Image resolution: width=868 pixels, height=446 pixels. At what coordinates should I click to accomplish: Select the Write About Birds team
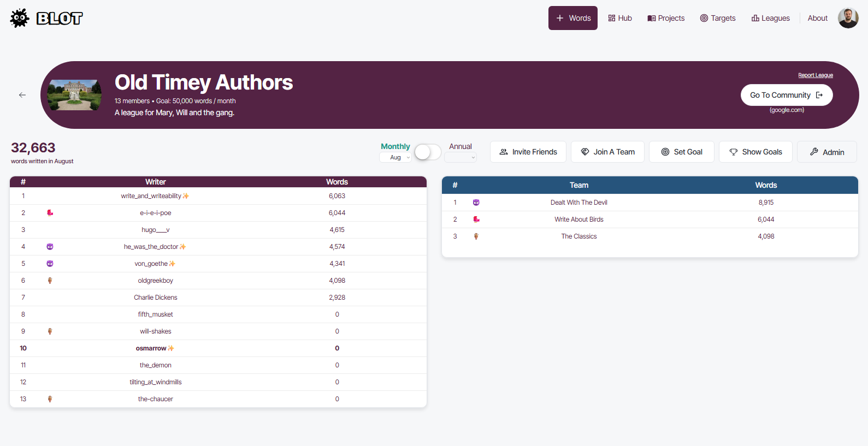(579, 219)
